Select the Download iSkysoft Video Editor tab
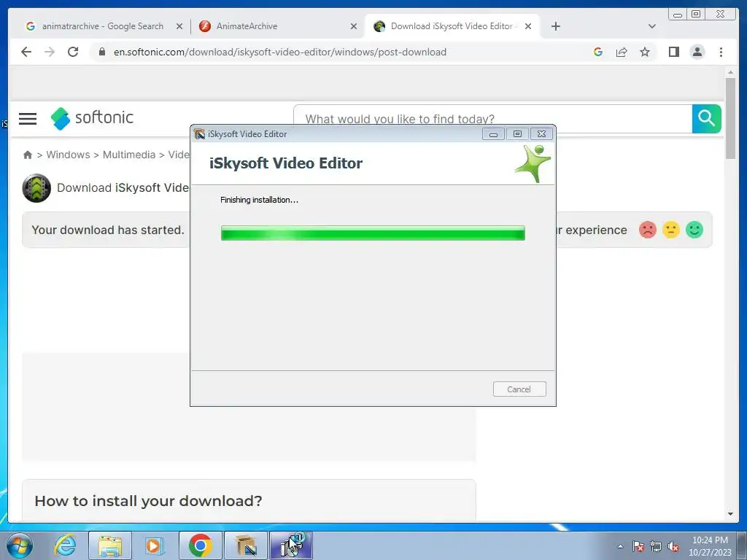This screenshot has height=560, width=747. tap(452, 26)
